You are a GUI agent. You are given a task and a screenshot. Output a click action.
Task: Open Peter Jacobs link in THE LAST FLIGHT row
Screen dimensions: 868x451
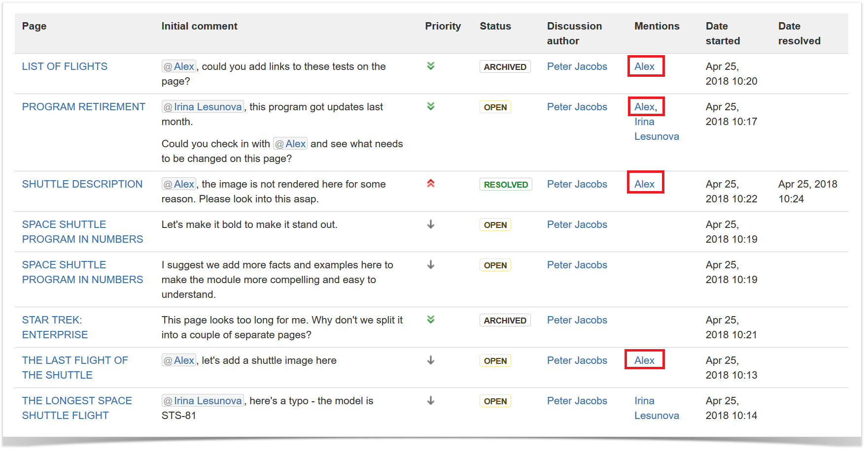pos(577,360)
